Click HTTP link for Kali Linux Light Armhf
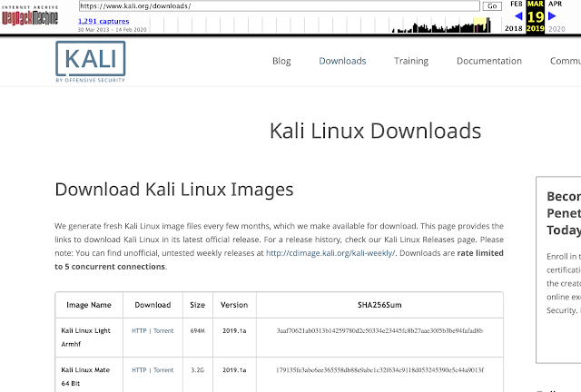Screen dimensions: 581x392 (x=139, y=330)
